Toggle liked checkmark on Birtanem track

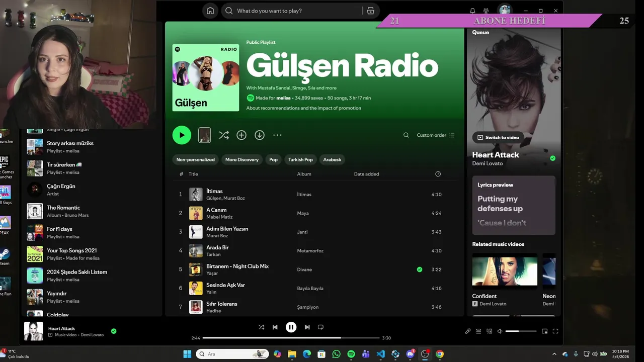click(420, 269)
